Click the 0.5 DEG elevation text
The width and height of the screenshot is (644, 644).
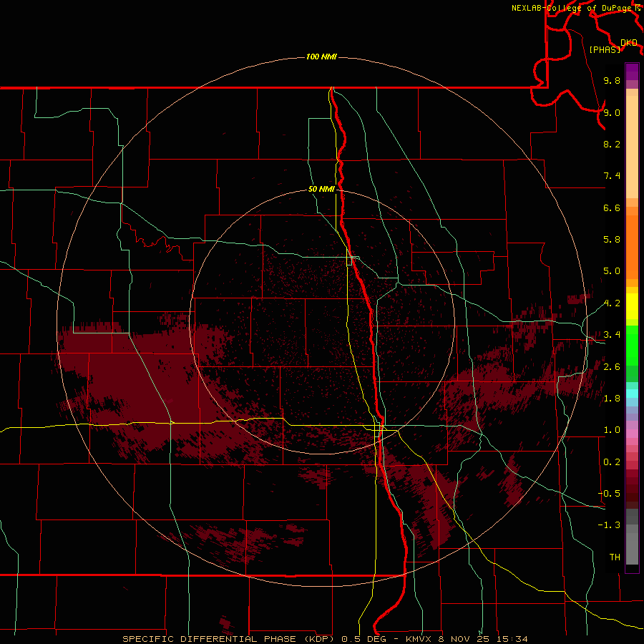364,639
